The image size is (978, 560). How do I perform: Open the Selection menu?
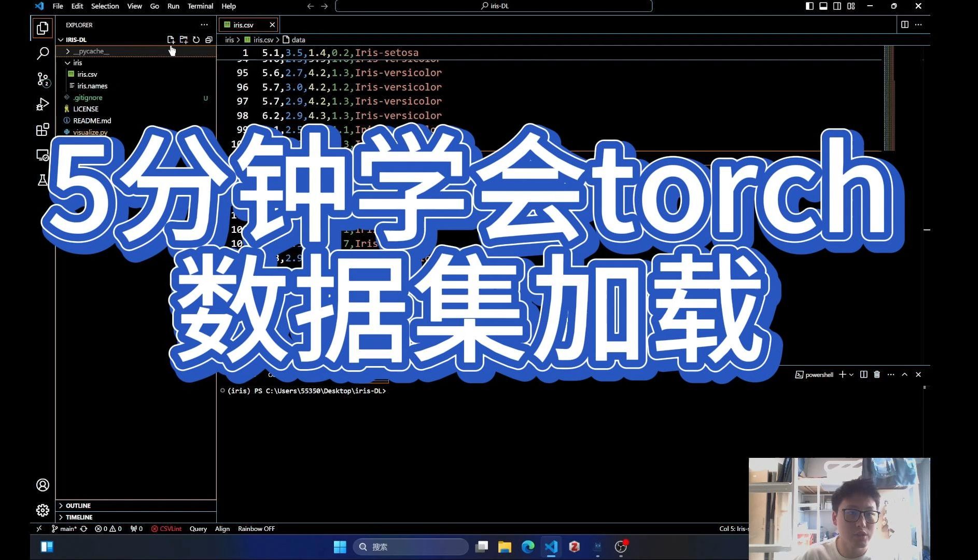point(105,6)
